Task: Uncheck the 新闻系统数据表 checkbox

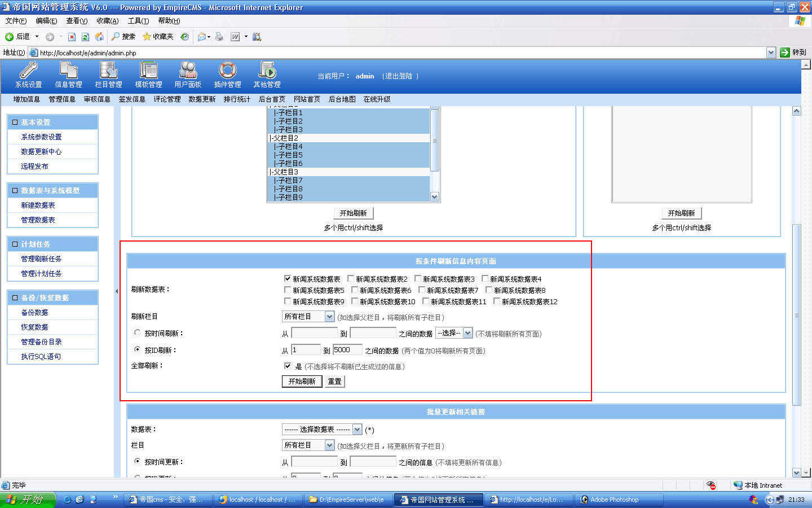Action: pyautogui.click(x=288, y=278)
